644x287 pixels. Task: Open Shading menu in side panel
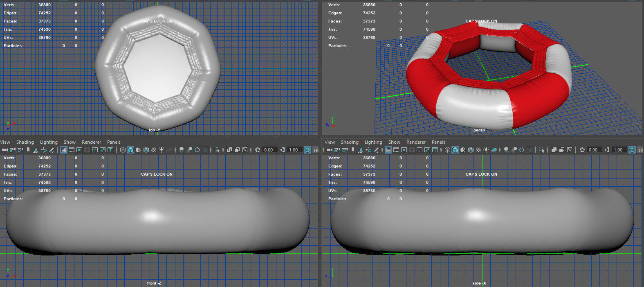[350, 142]
